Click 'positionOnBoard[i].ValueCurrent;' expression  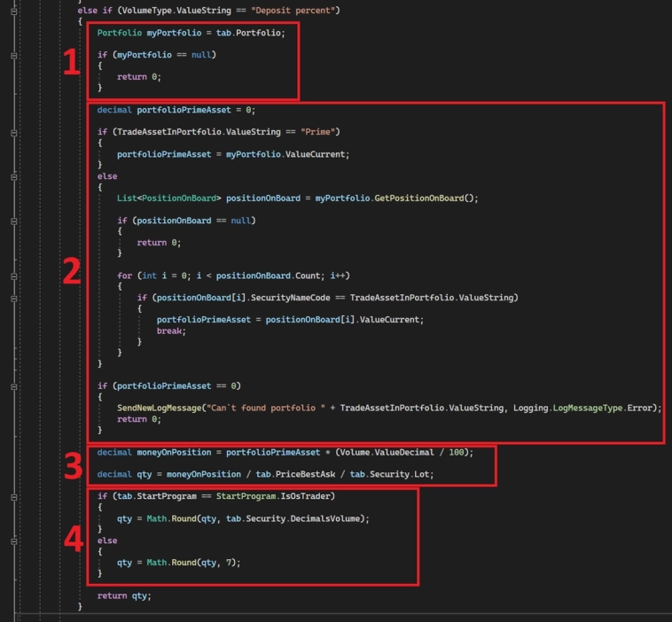coord(345,320)
